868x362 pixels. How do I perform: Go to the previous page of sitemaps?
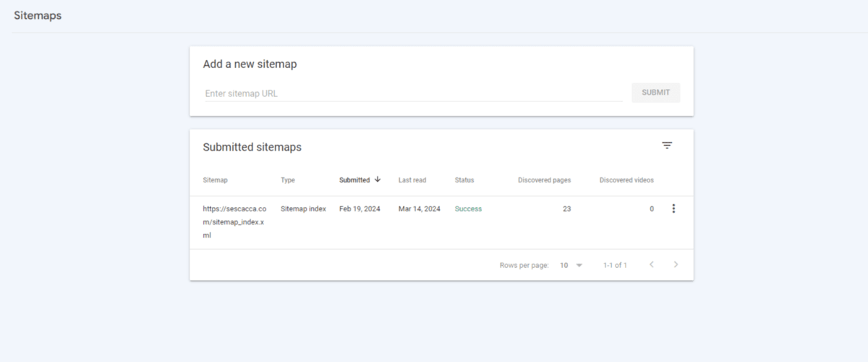(x=651, y=265)
